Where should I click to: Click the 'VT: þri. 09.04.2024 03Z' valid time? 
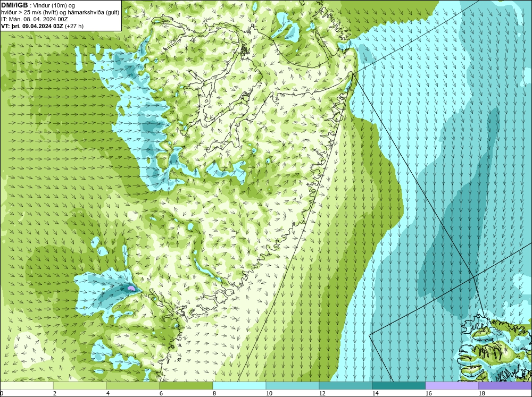pyautogui.click(x=32, y=26)
